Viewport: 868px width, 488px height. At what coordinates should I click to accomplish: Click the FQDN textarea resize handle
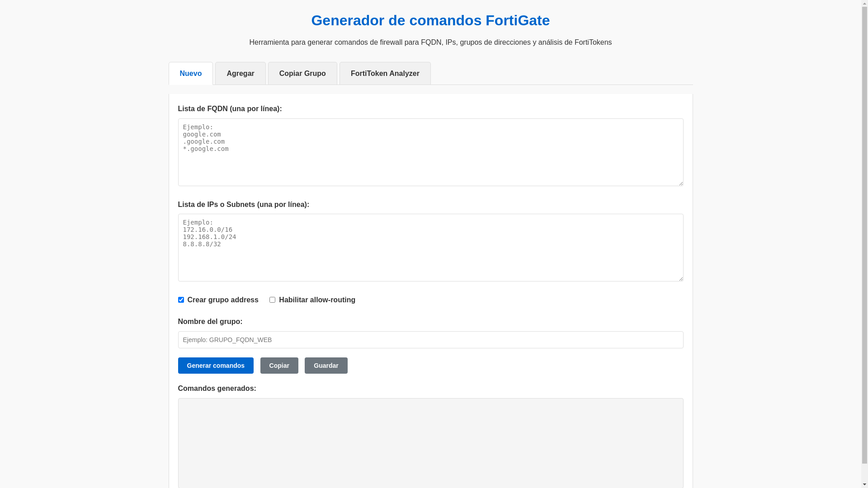coord(680,183)
